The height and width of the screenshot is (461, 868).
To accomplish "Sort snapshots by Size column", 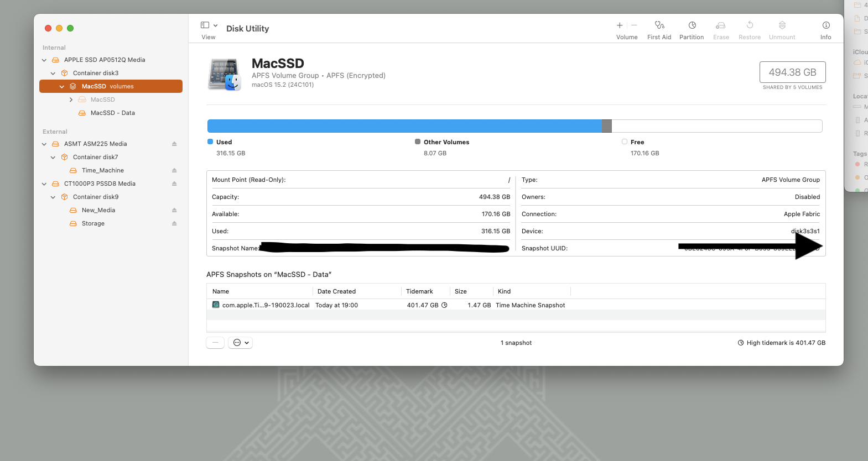I will pos(471,291).
